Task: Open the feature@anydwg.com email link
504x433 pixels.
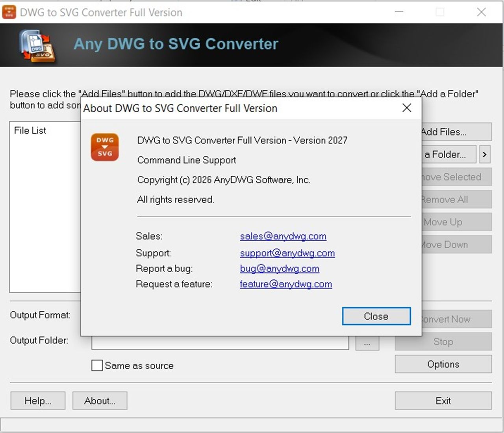Action: pyautogui.click(x=286, y=284)
